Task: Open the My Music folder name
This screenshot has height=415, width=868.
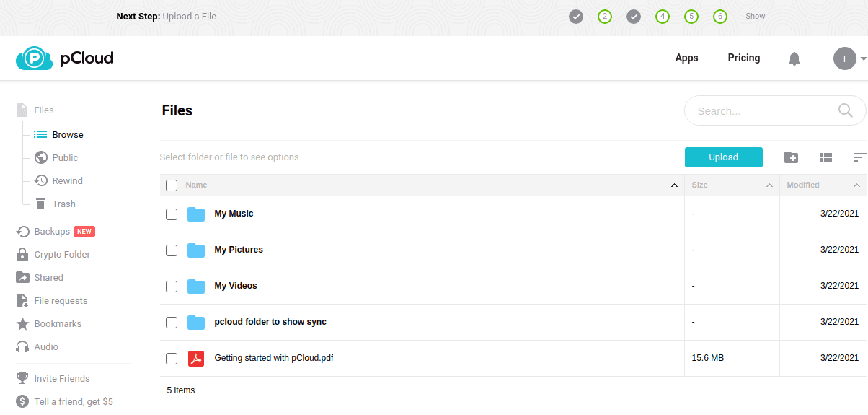Action: pyautogui.click(x=234, y=214)
